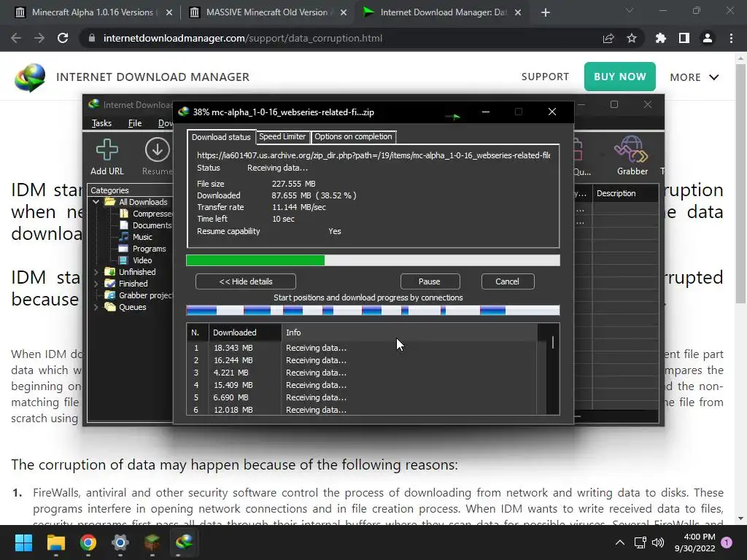Click the connections progress segment bar
Screen dimensions: 747x560
[x=373, y=311]
